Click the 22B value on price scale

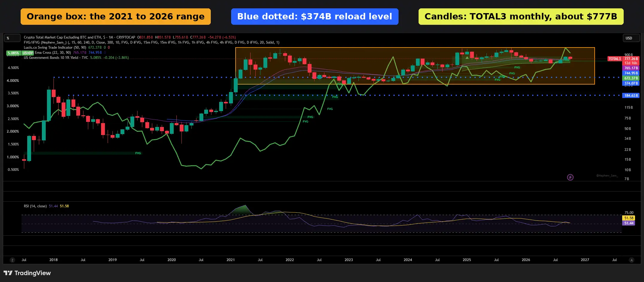pos(628,150)
